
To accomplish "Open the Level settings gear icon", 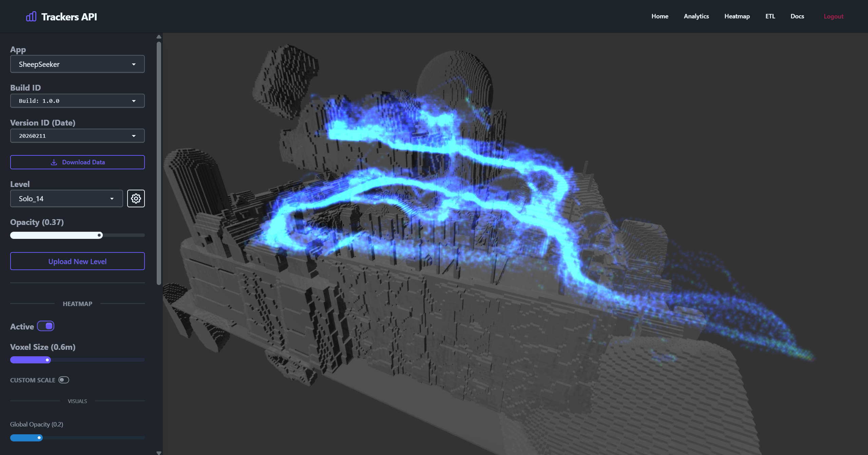I will point(136,198).
